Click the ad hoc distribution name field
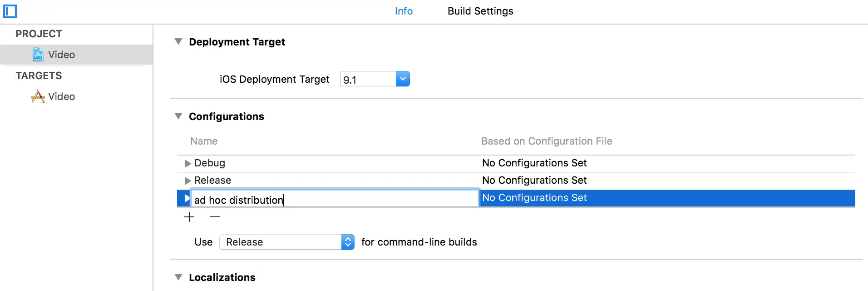 coord(334,200)
